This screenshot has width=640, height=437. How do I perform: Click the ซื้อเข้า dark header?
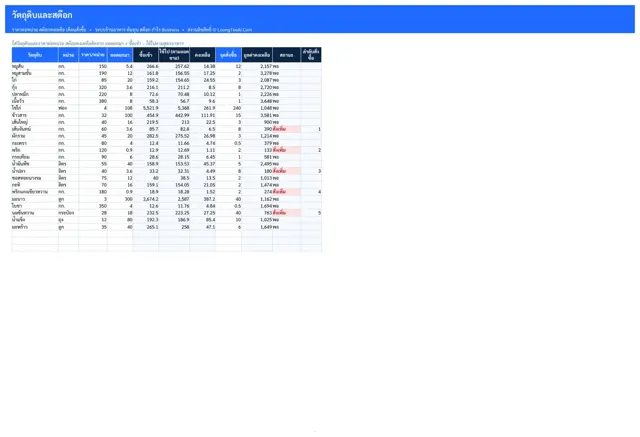tap(146, 55)
